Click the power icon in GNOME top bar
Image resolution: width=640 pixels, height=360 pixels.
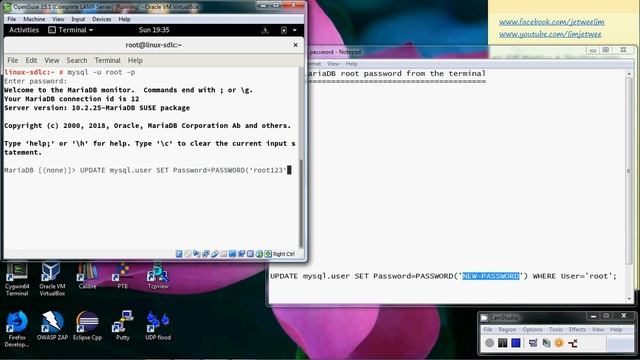(284, 30)
